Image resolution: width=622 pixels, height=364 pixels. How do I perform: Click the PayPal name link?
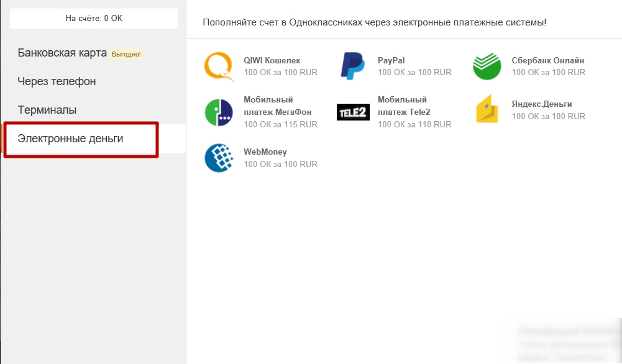(x=391, y=61)
